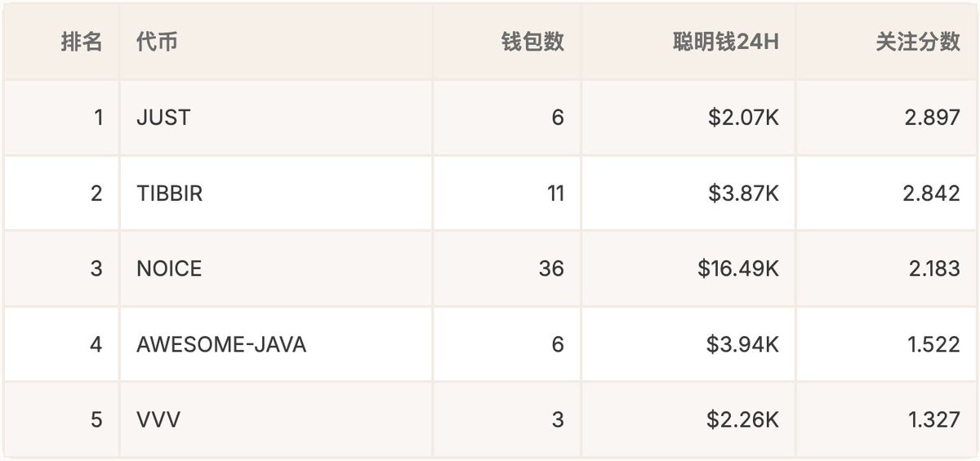Open the TIBBIR token link
The width and height of the screenshot is (980, 461).
tap(170, 193)
